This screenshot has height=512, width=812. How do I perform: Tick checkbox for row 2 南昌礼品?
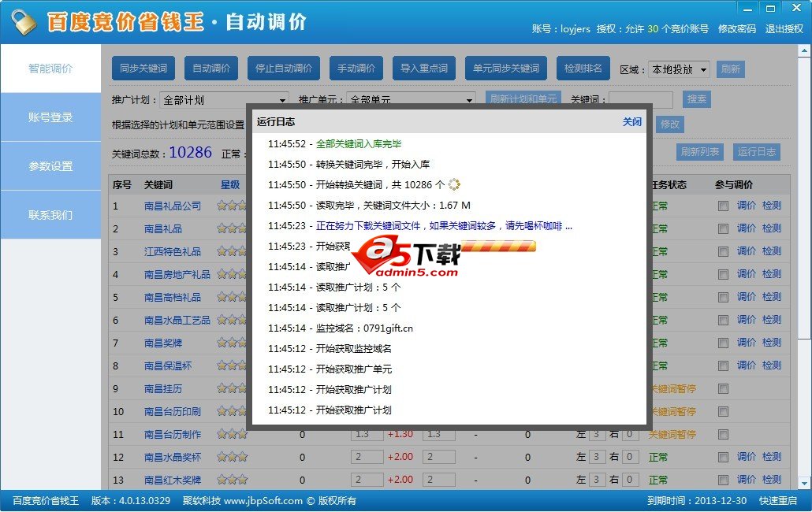(x=723, y=229)
